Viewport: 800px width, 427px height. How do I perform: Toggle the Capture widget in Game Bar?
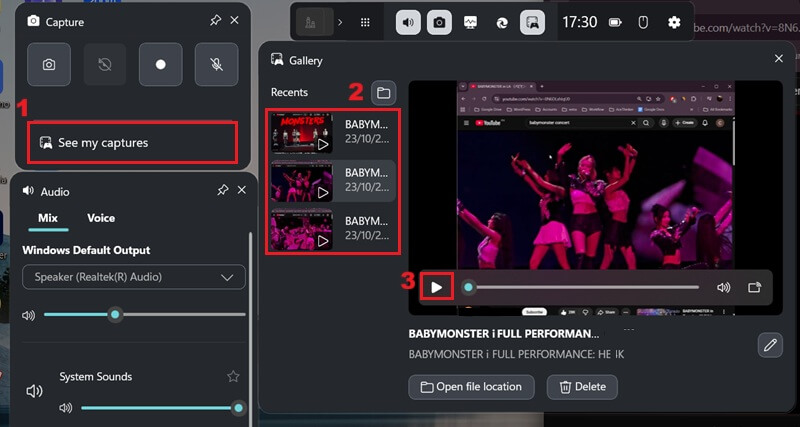(x=439, y=22)
